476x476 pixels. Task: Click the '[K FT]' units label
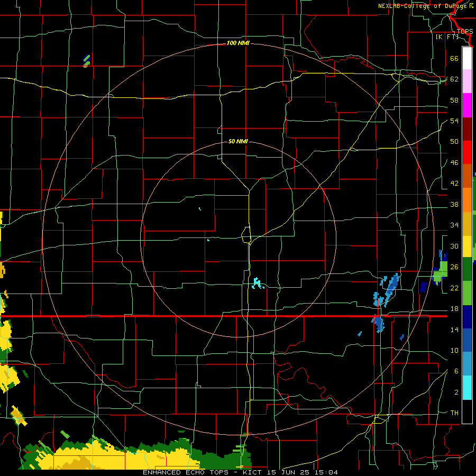(x=447, y=36)
